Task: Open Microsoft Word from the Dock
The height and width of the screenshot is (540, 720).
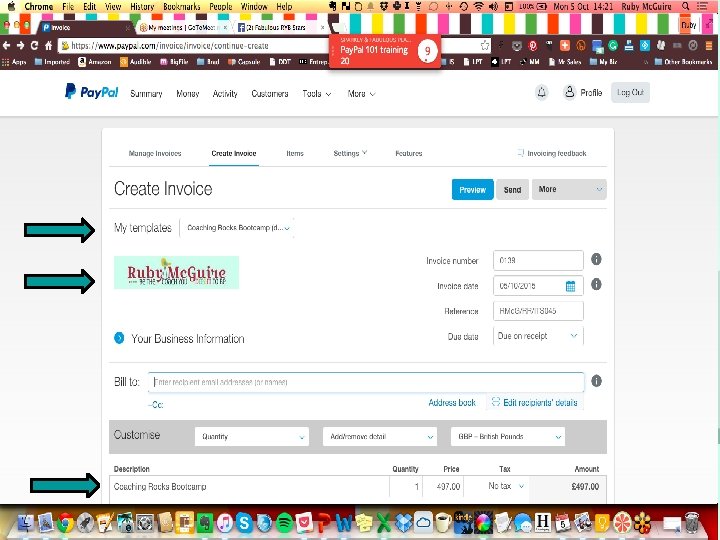Action: click(x=344, y=523)
